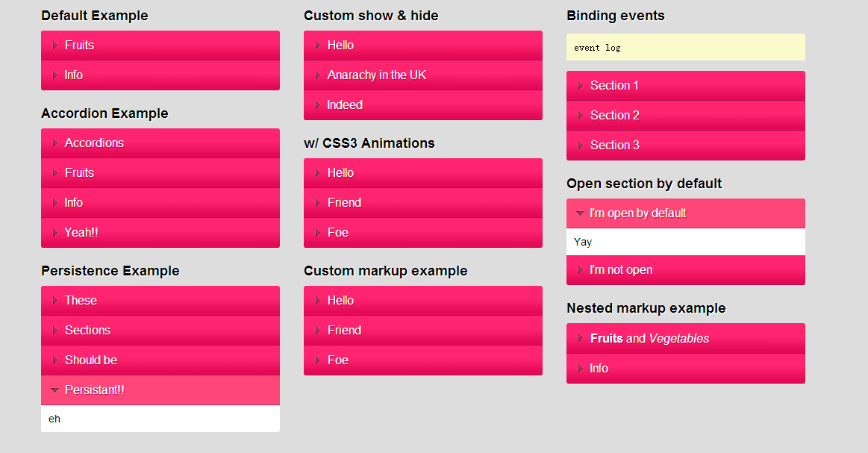
Task: Expand Hello under Custom show & hide
Action: pyautogui.click(x=423, y=46)
